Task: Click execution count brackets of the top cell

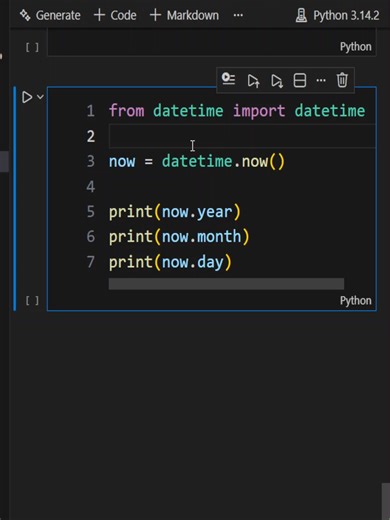Action: pyautogui.click(x=32, y=47)
